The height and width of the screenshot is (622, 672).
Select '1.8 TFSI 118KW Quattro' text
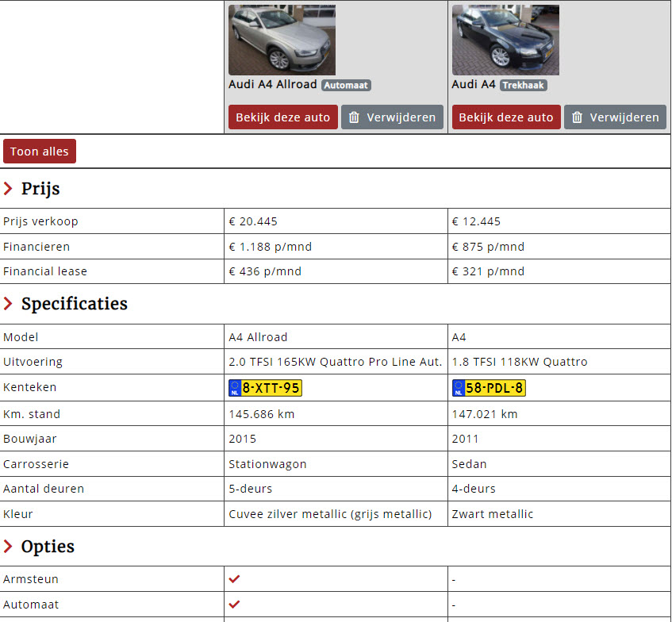click(520, 362)
